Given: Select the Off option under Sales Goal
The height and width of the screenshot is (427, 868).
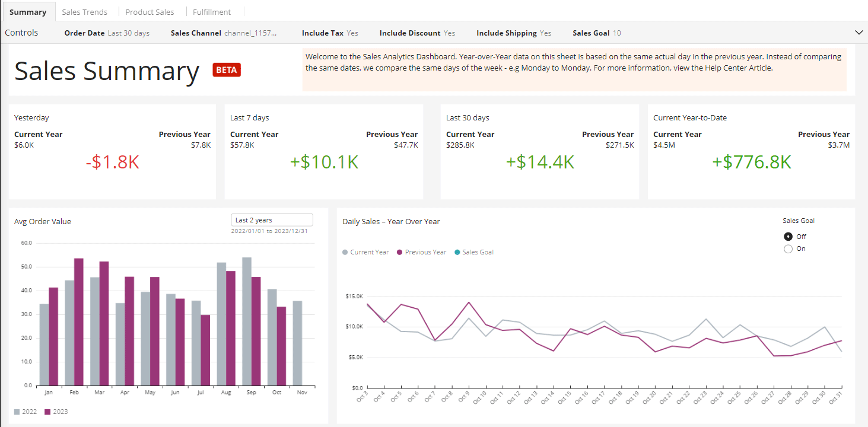Looking at the screenshot, I should [787, 236].
